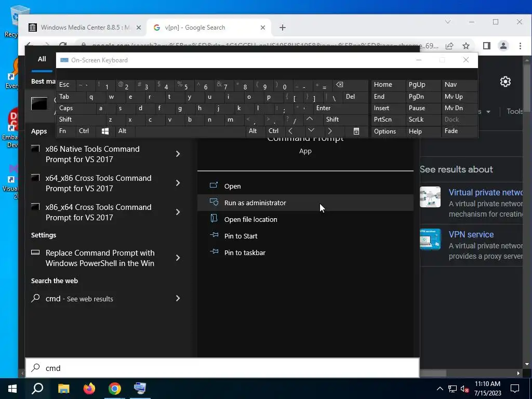Viewport: 532px width, 399px height.
Task: Open Virtual private network result link
Action: (x=486, y=192)
